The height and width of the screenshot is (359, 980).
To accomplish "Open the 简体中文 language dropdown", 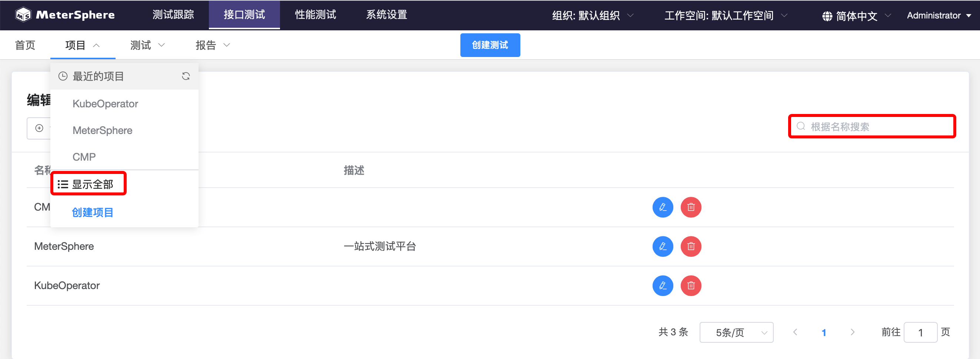I will point(857,16).
